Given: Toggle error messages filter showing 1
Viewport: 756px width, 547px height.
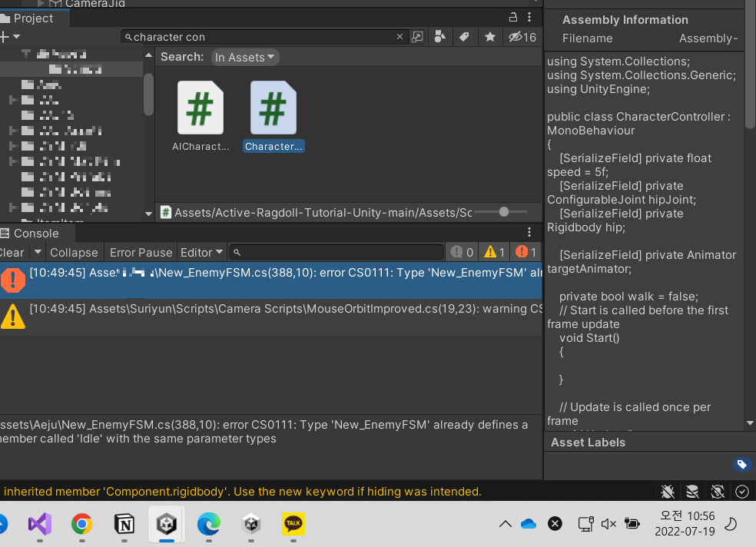Looking at the screenshot, I should 526,252.
